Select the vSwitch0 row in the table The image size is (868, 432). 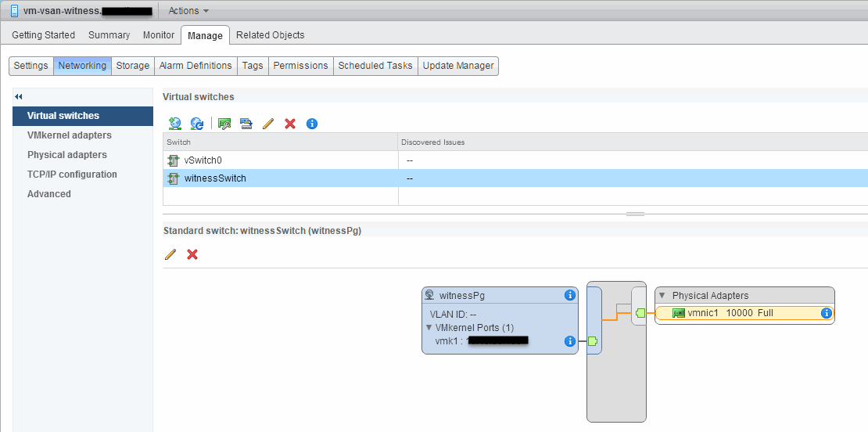click(203, 160)
